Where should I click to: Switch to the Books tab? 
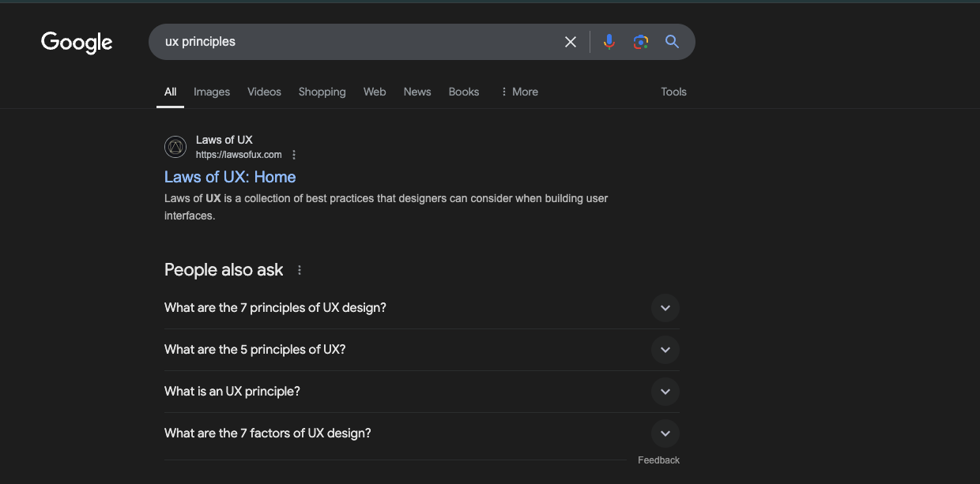(464, 92)
